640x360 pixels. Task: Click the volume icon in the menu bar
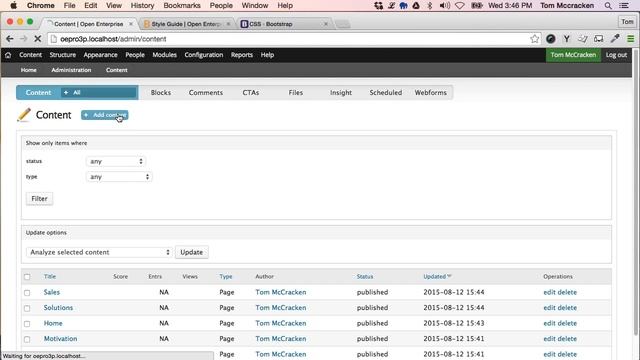click(x=444, y=5)
